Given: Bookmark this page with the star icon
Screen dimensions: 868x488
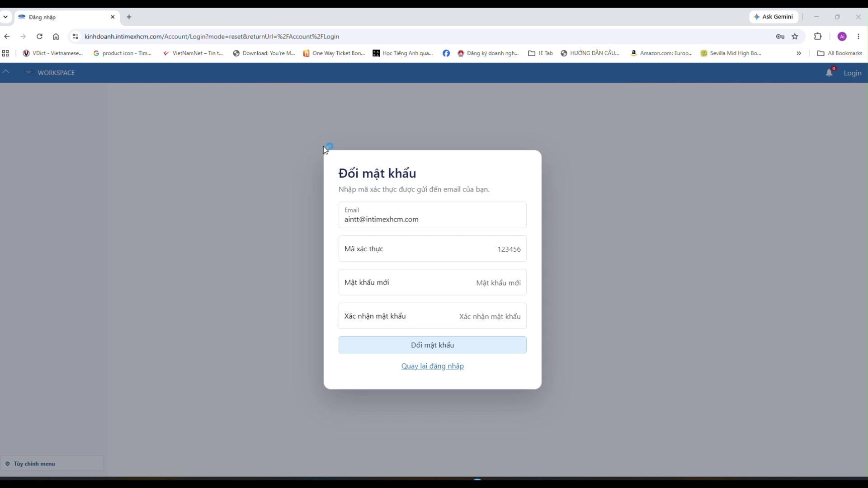Looking at the screenshot, I should (x=795, y=37).
